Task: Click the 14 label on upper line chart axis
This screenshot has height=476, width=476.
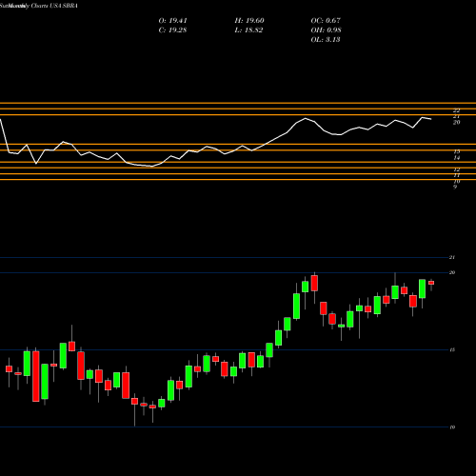Action: pyautogui.click(x=456, y=158)
